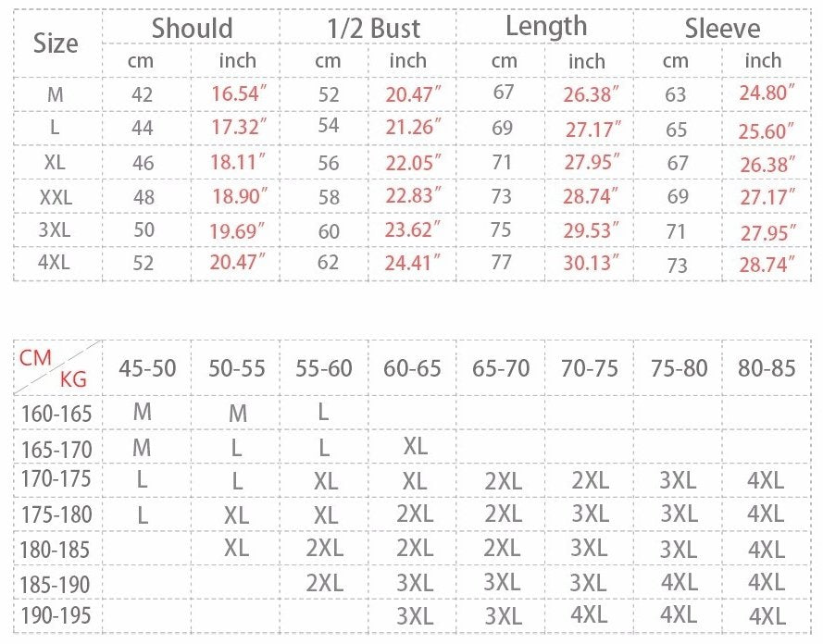Viewport: 823px width, 644px height.
Task: Click the 80-85 weight column header
Action: [767, 368]
